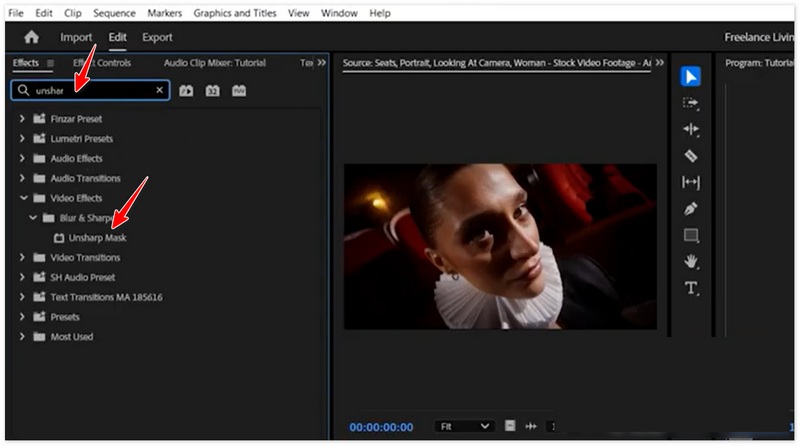Select the Type tool
800x446 pixels.
[x=690, y=288]
